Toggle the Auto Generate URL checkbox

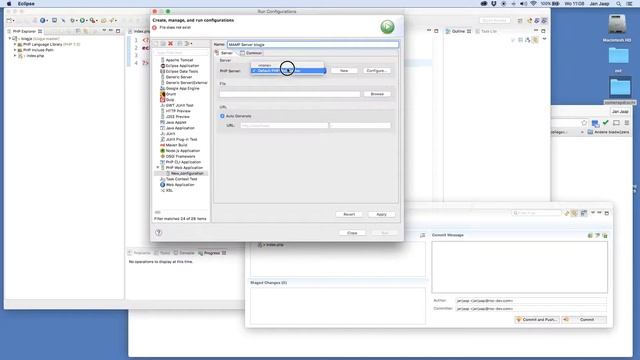pos(222,116)
